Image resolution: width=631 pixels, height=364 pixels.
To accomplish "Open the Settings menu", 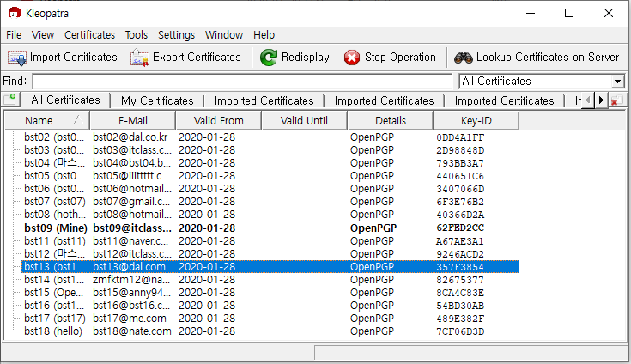I will point(176,35).
